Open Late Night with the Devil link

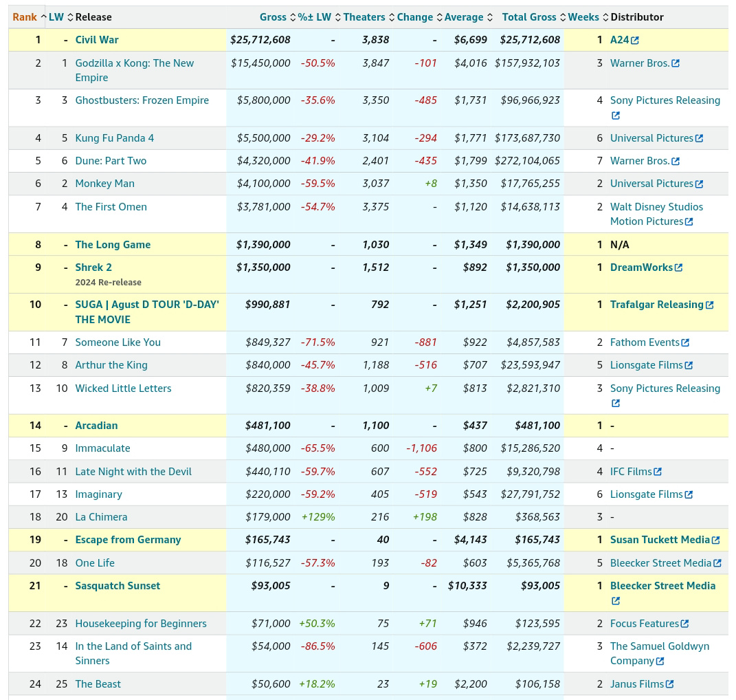tap(133, 472)
